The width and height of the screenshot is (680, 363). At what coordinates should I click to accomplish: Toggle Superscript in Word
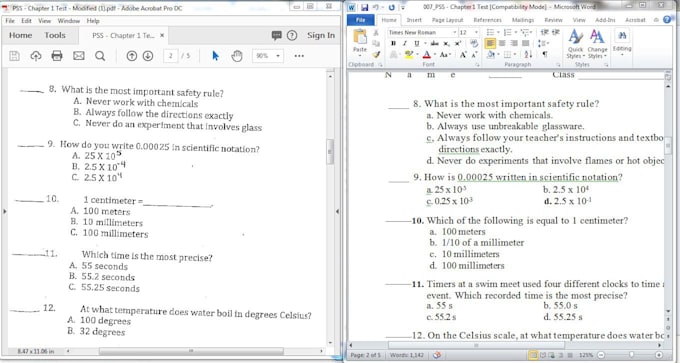point(457,43)
